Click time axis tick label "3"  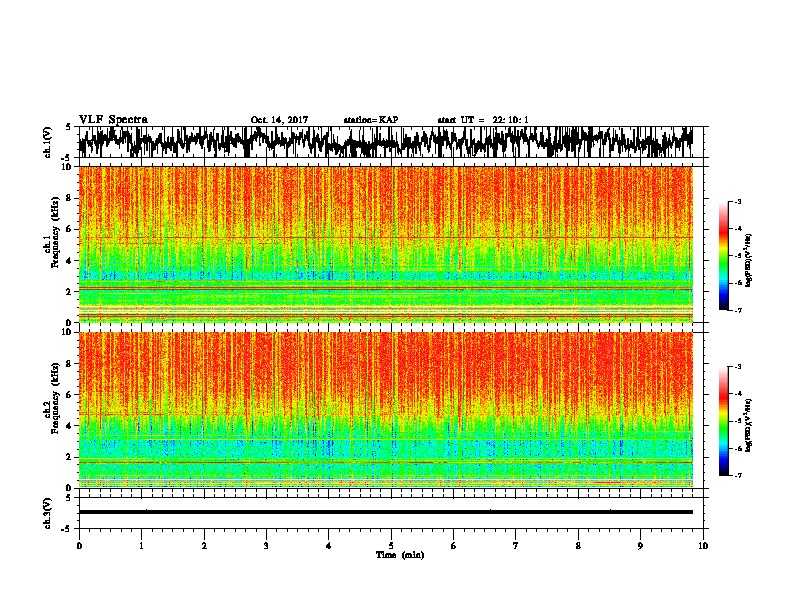(266, 546)
